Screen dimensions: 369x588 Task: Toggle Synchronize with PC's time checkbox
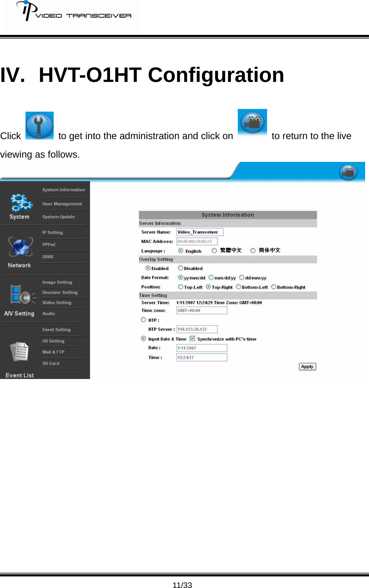pos(192,338)
